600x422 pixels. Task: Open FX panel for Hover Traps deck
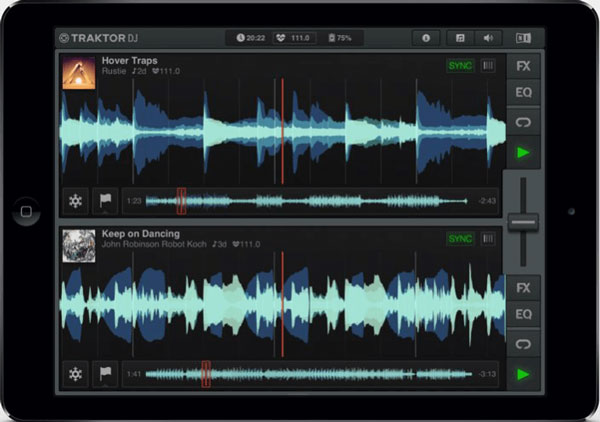pos(523,66)
